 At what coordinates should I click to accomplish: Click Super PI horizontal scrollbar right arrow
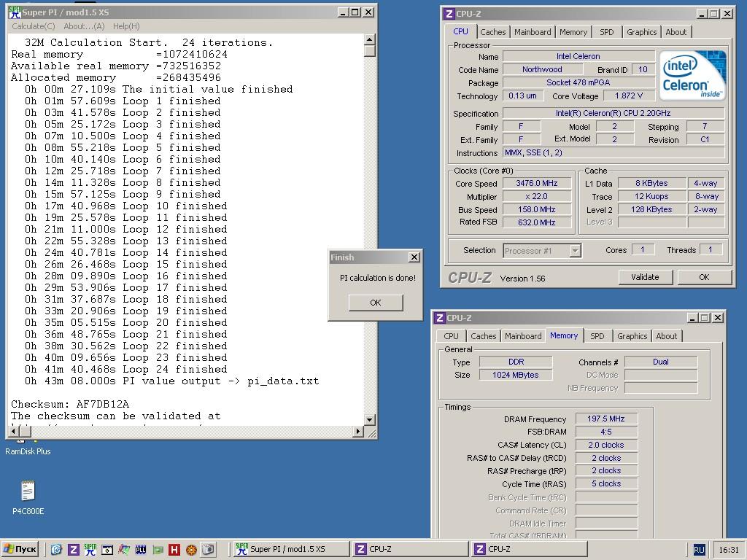(x=357, y=432)
